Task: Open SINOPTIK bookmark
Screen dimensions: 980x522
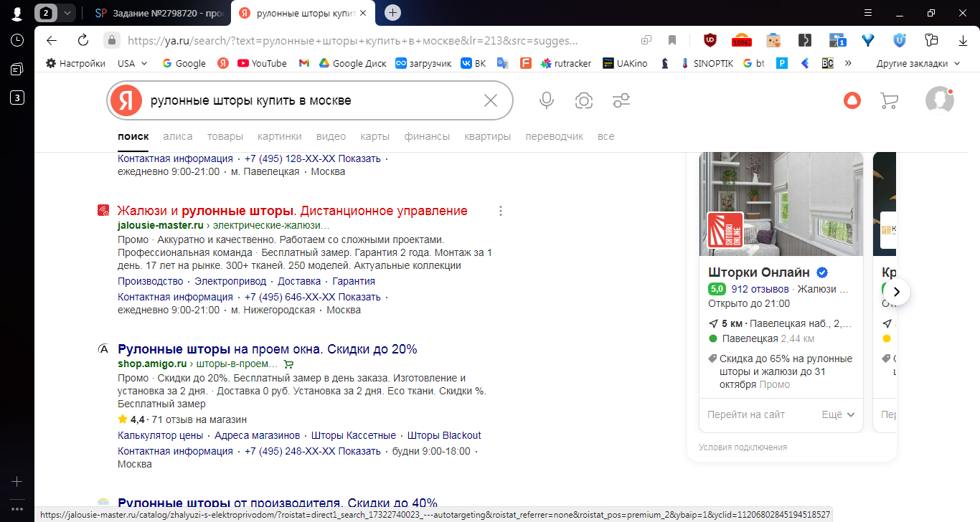Action: coord(707,63)
